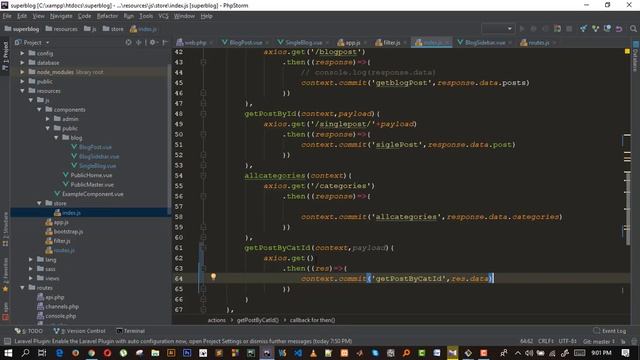This screenshot has width=640, height=360.
Task: Collapse the store folder
Action: tap(39, 203)
